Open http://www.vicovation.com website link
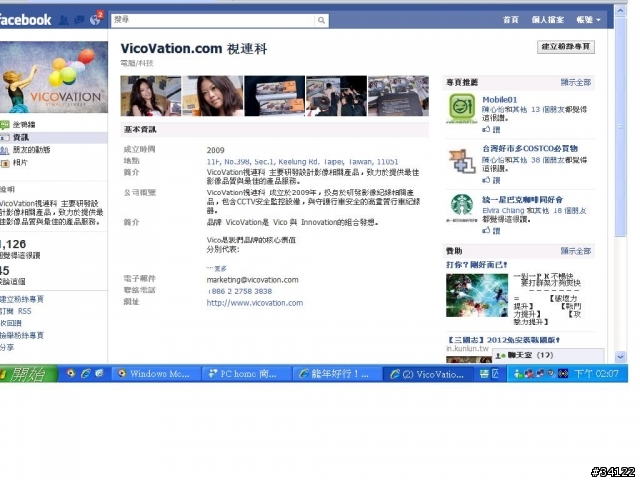Screen dimensions: 640x480 pos(255,303)
